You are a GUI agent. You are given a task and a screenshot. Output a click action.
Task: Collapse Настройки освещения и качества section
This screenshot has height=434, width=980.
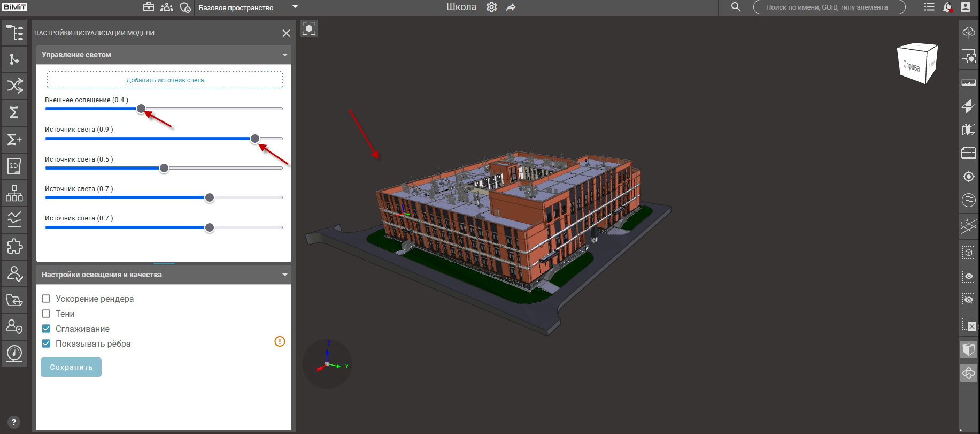(x=284, y=275)
